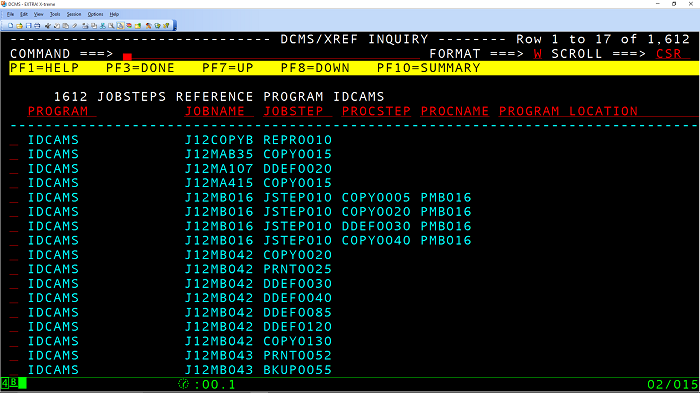
Task: Open the toolbar overflow options arrow
Action: [175, 26]
